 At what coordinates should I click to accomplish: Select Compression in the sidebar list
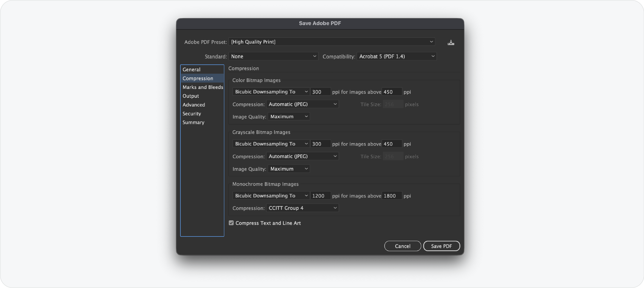[202, 78]
